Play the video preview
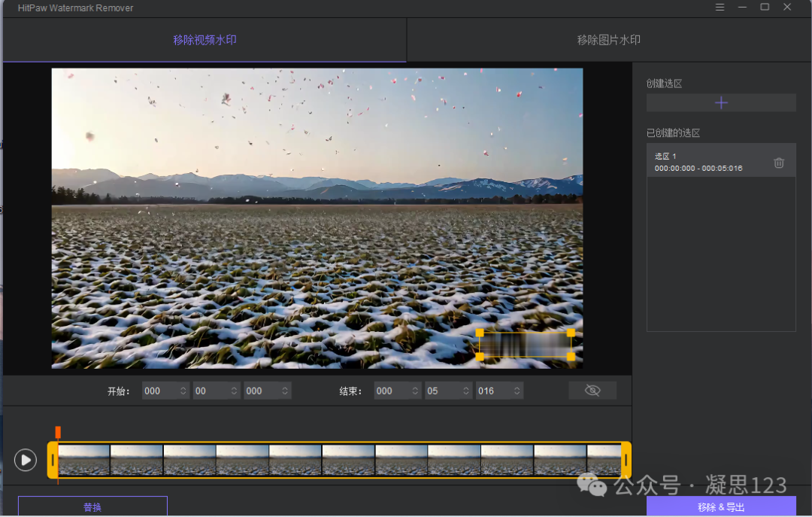812x517 pixels. pyautogui.click(x=26, y=460)
